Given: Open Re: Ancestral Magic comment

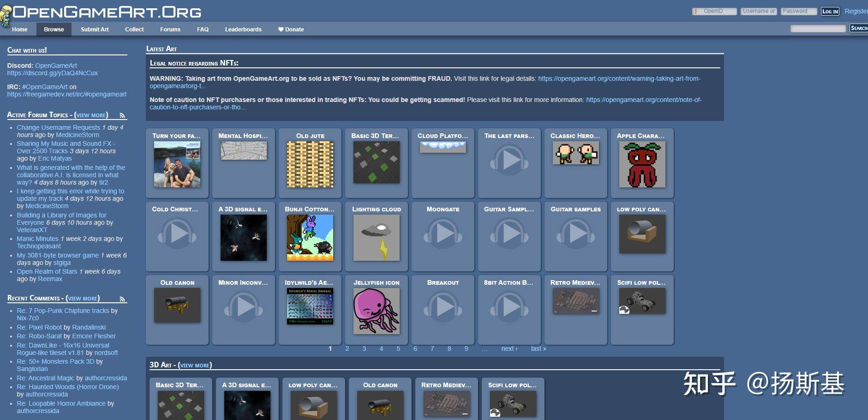Looking at the screenshot, I should tap(46, 378).
